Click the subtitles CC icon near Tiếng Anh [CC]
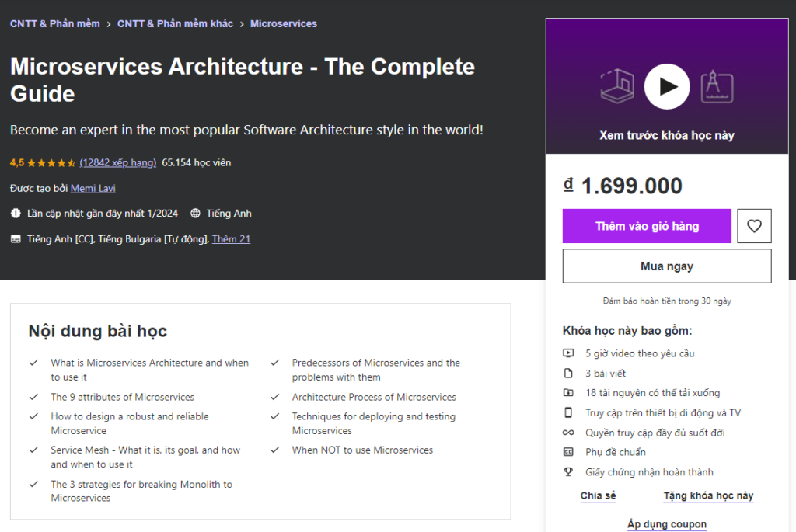Viewport: 796px width, 532px height. pos(16,239)
